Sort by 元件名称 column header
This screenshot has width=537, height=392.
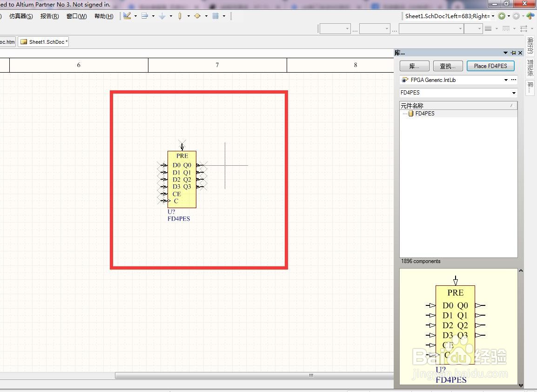458,106
